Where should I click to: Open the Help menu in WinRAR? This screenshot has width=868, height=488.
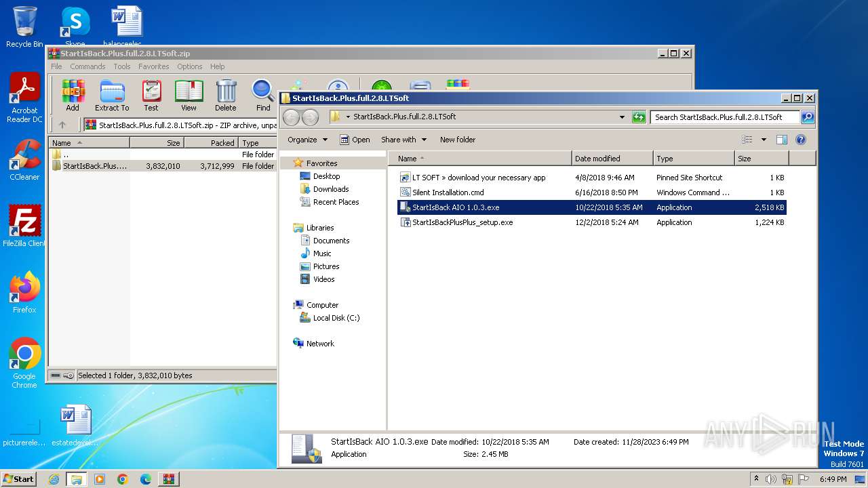coord(217,66)
